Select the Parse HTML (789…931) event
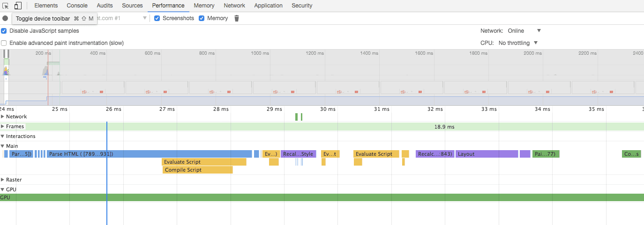 pyautogui.click(x=149, y=154)
